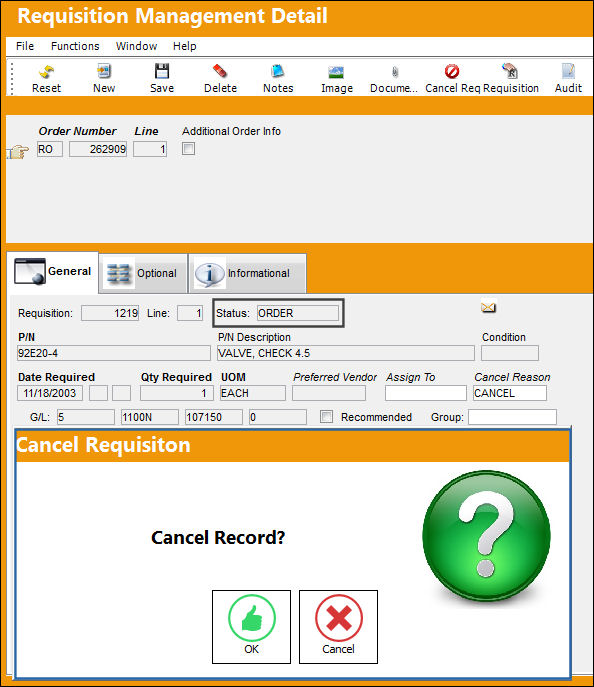Image resolution: width=594 pixels, height=687 pixels.
Task: Click the G/L field 107150
Action: pos(214,417)
